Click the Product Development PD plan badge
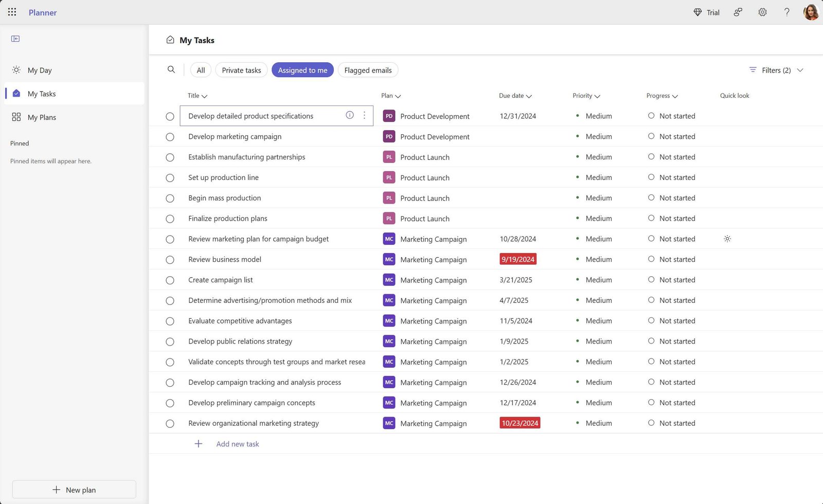 tap(389, 116)
